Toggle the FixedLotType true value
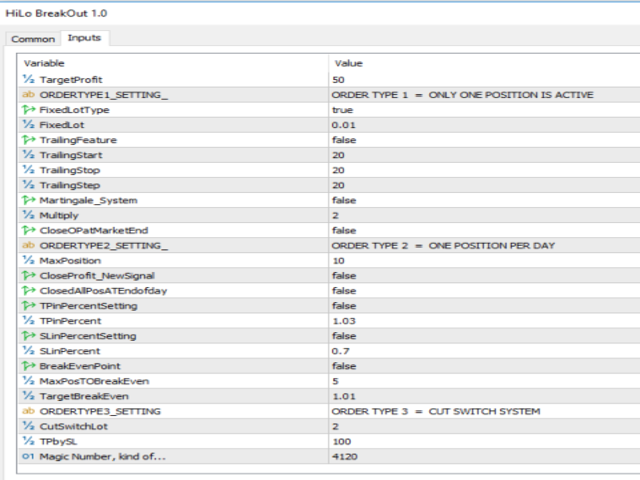 342,110
